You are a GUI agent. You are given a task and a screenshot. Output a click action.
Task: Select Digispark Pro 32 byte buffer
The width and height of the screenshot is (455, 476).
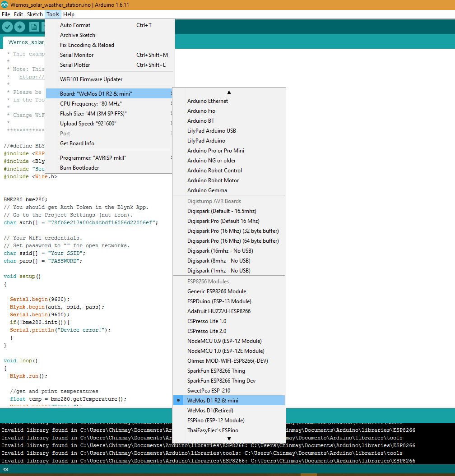click(229, 231)
